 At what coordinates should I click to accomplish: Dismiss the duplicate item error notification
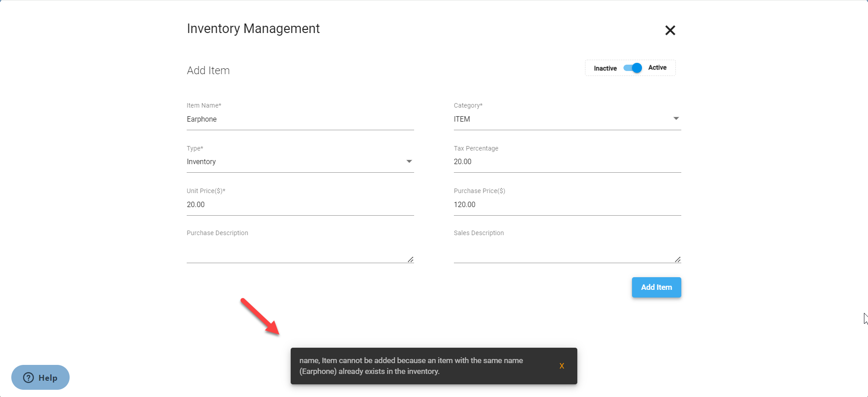click(x=561, y=366)
